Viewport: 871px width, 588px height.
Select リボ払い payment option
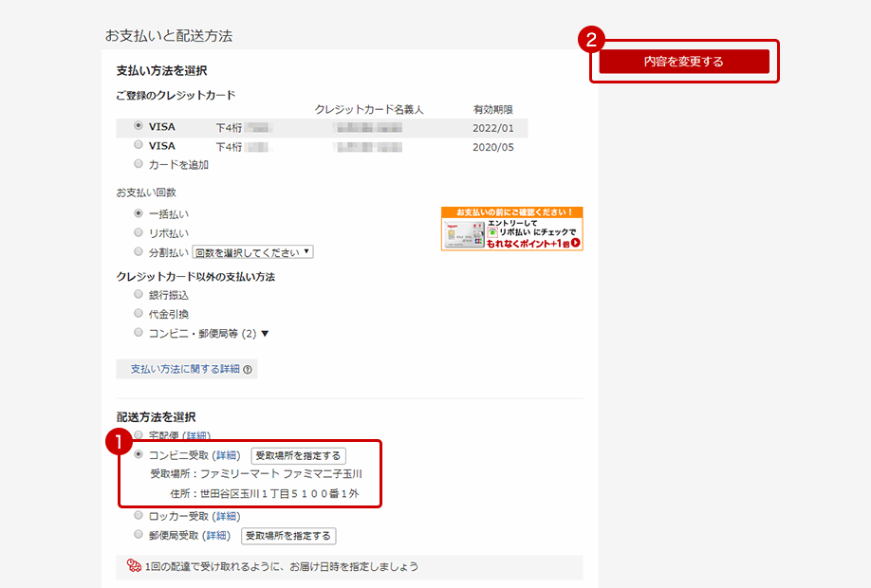click(x=139, y=232)
